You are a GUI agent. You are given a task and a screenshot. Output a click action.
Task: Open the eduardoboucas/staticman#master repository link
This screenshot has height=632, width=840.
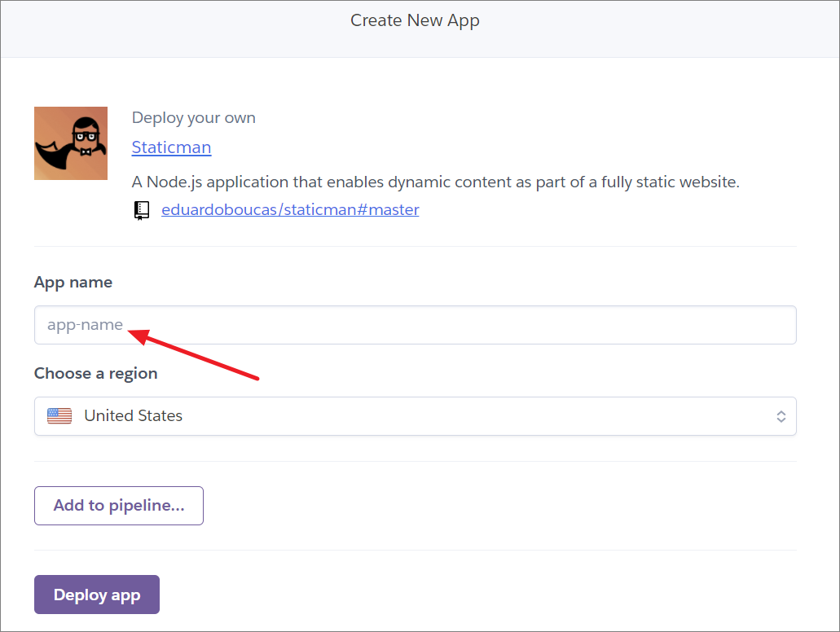pyautogui.click(x=290, y=209)
